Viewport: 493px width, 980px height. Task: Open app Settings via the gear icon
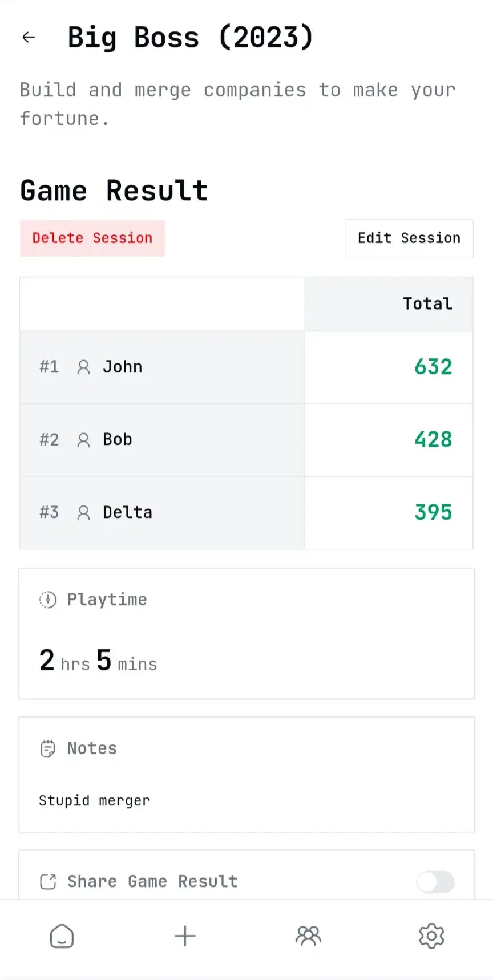tap(431, 936)
